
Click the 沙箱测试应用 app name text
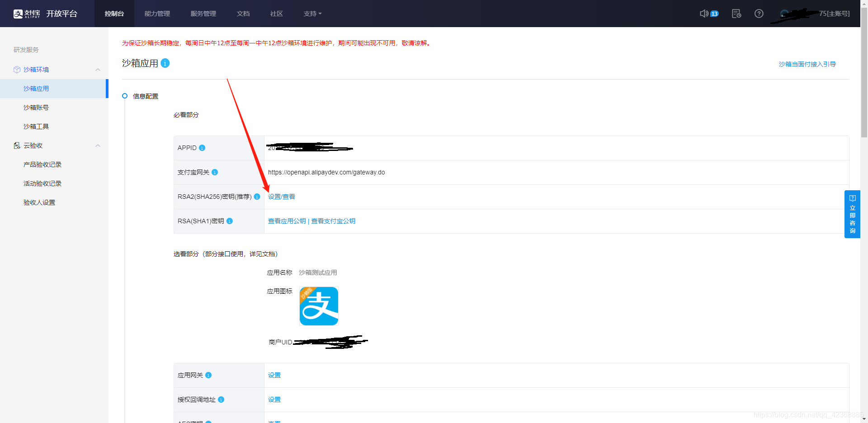(x=318, y=273)
